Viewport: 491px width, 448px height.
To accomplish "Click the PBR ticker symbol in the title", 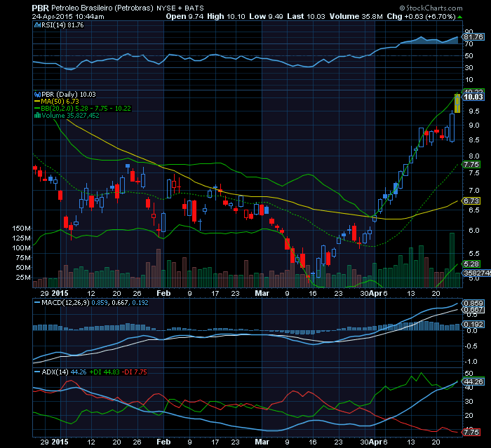I will 41,8.
